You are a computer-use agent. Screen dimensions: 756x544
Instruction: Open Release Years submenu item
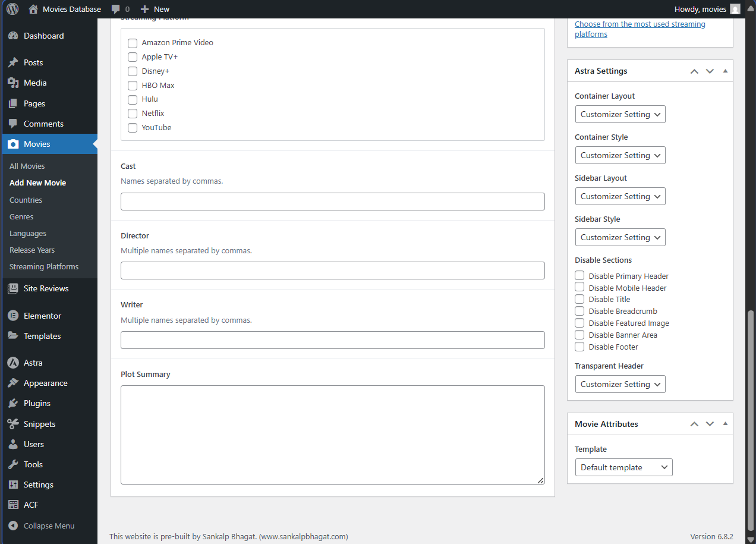click(32, 250)
